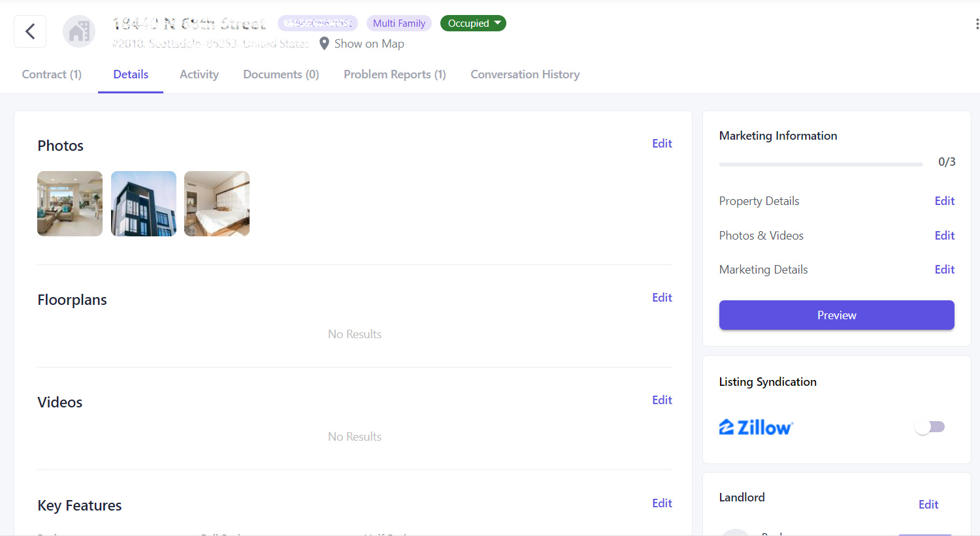
Task: Click the Multi Family property tag
Action: point(399,23)
